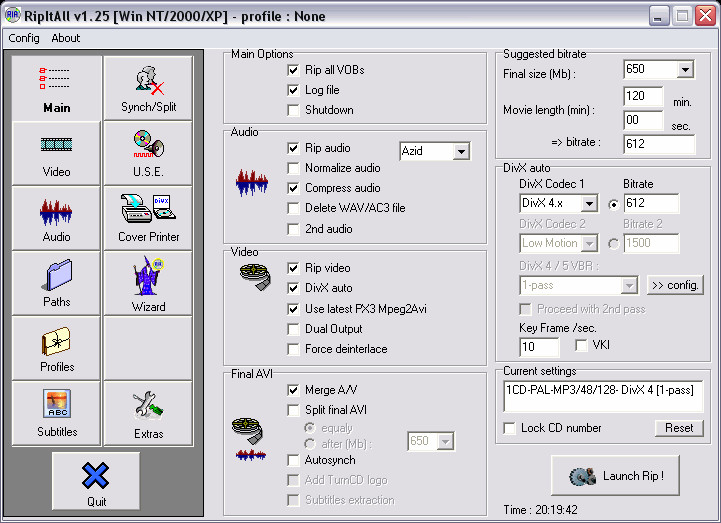Click the gears icon on Launch Rip button
This screenshot has height=523, width=721.
(x=582, y=476)
